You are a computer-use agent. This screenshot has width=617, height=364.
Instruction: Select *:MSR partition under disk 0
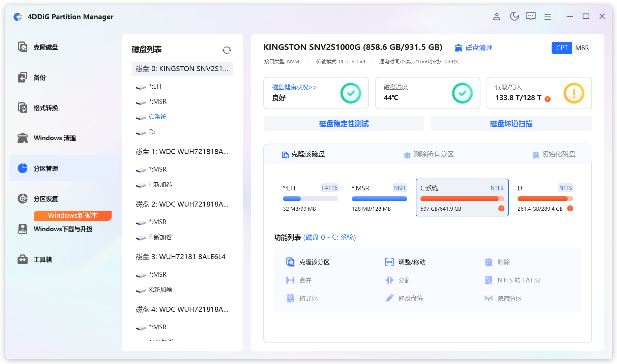(151, 102)
